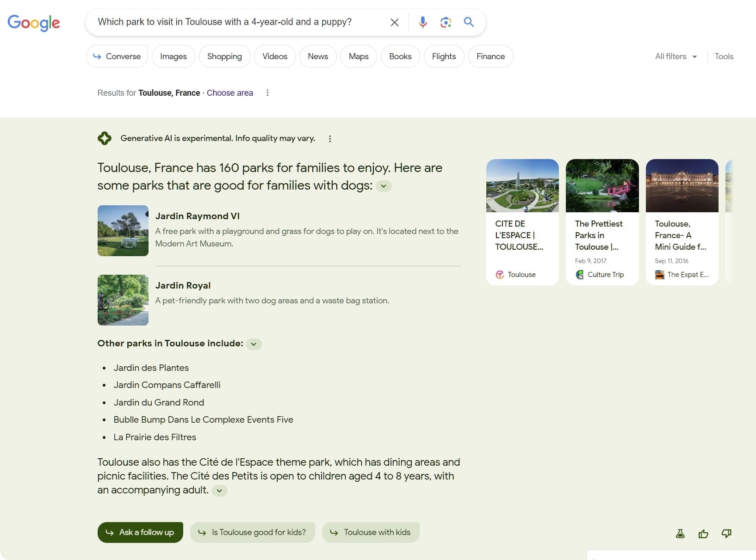Open the Cité de l'Espace source card image
Screen dimensions: 756x560
click(522, 185)
